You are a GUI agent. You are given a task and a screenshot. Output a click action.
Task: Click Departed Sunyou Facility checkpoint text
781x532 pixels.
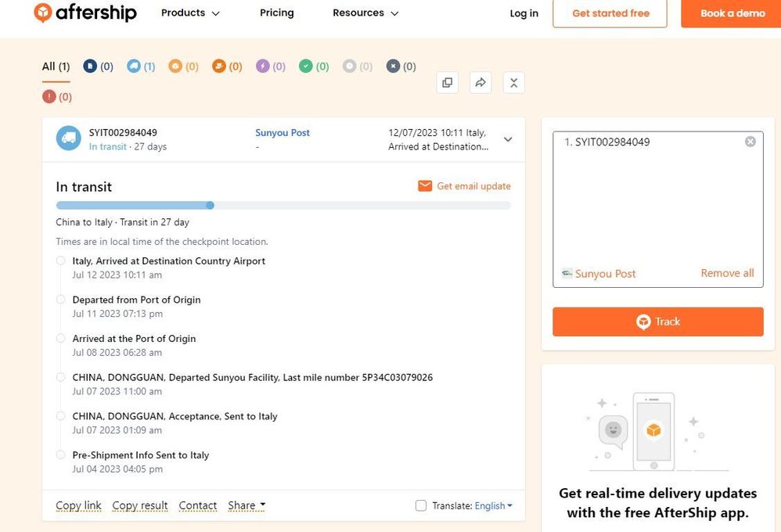click(253, 377)
